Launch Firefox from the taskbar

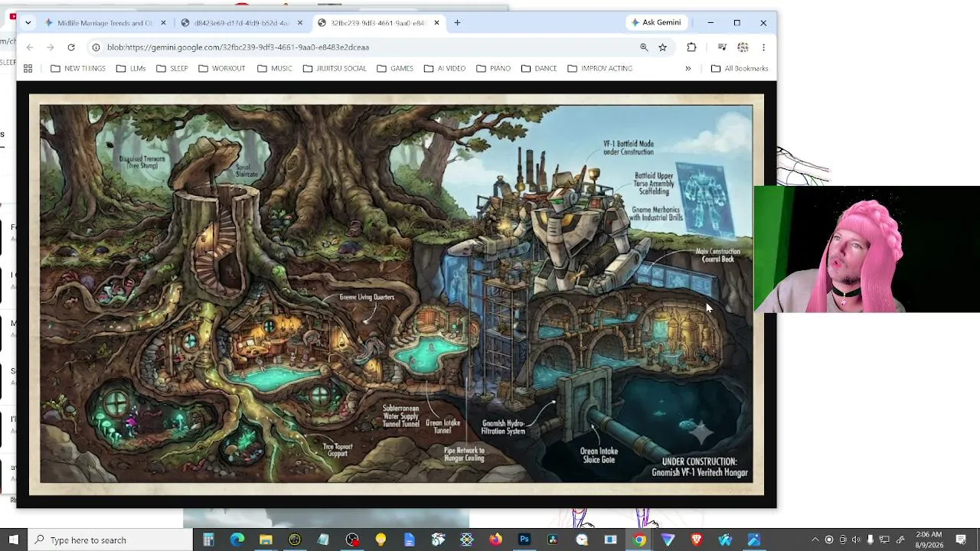(x=495, y=540)
